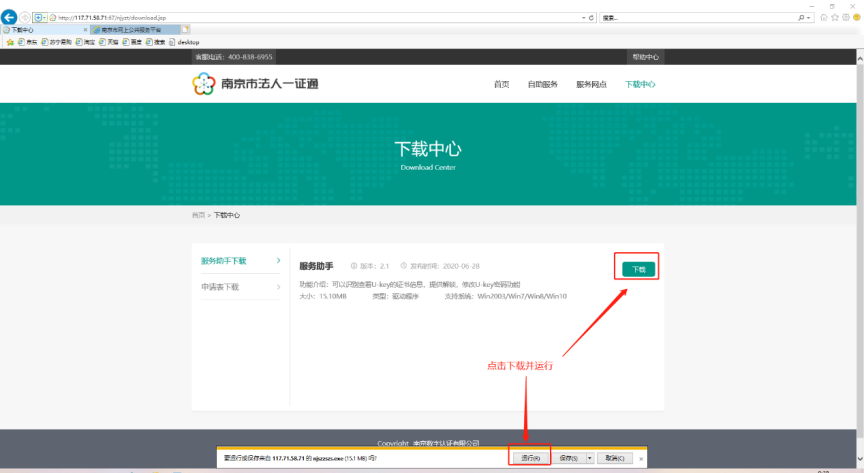
Task: Click the browser URL address field
Action: [x=300, y=18]
